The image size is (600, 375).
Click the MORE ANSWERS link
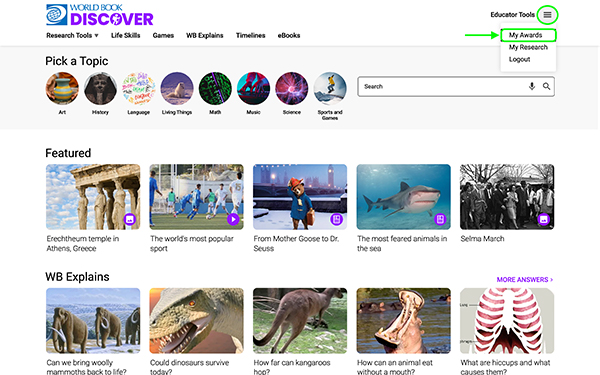pos(525,280)
